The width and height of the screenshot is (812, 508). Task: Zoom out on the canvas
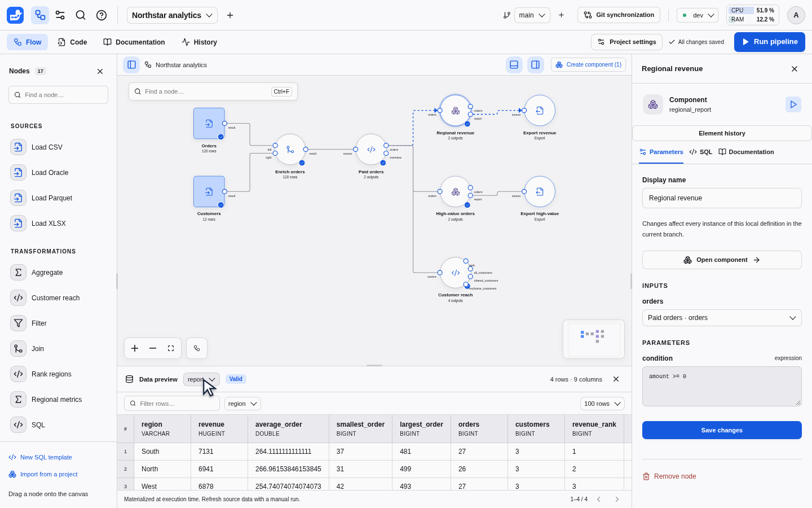coord(153,348)
